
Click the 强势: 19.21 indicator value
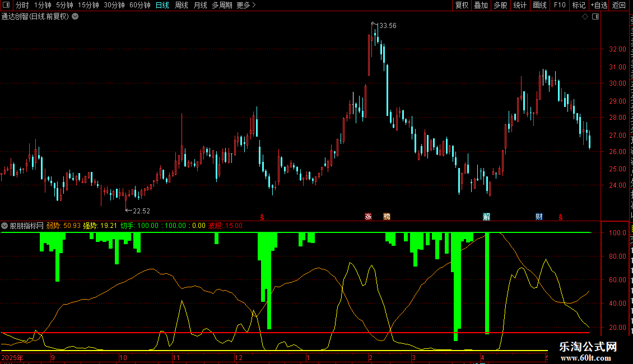100,226
